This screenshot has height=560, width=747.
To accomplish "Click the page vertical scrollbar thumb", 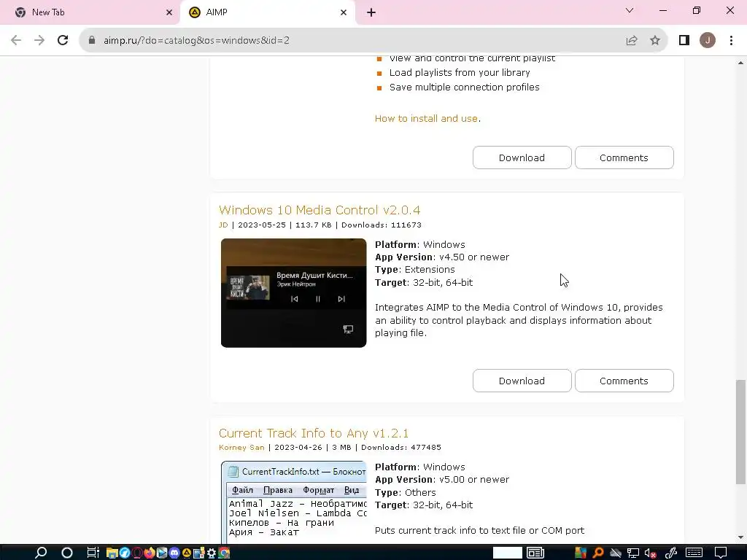I will point(740,432).
